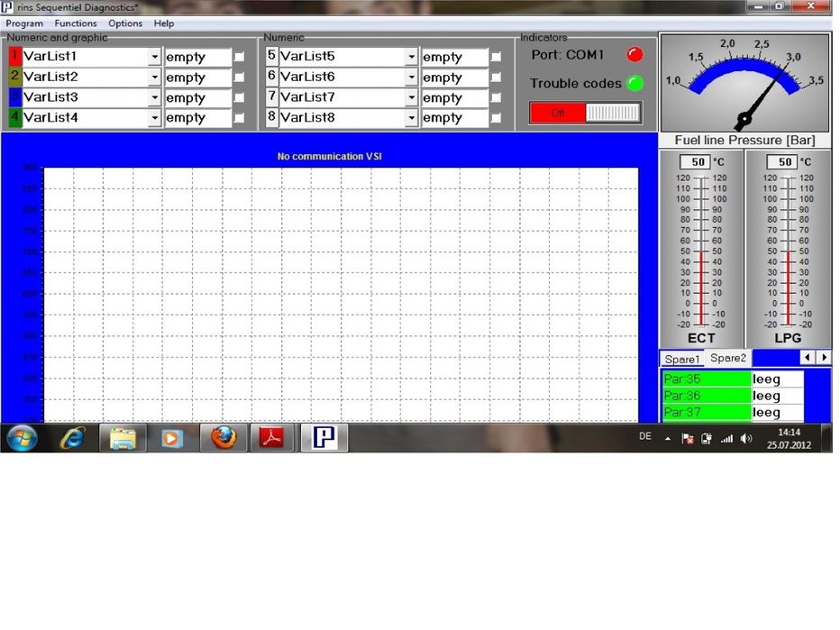The height and width of the screenshot is (630, 840).
Task: Click the network signal tray icon
Action: click(x=726, y=439)
